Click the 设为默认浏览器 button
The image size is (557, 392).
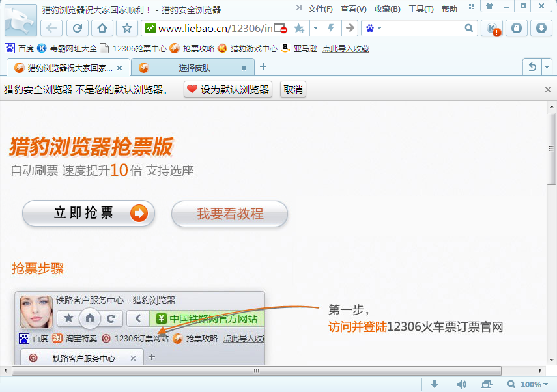click(228, 90)
